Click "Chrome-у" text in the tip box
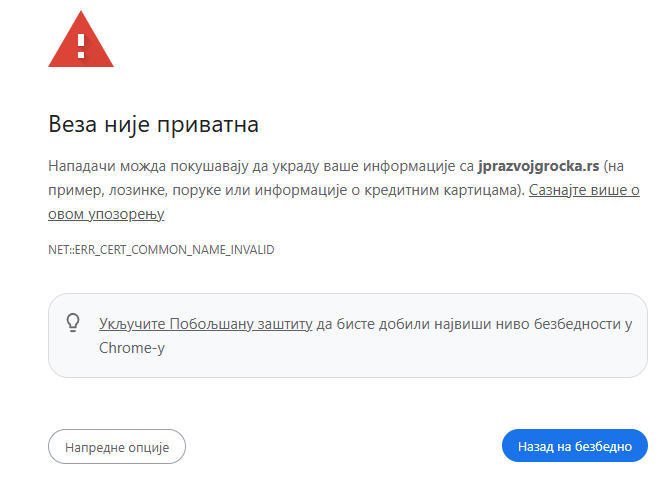 tap(132, 348)
